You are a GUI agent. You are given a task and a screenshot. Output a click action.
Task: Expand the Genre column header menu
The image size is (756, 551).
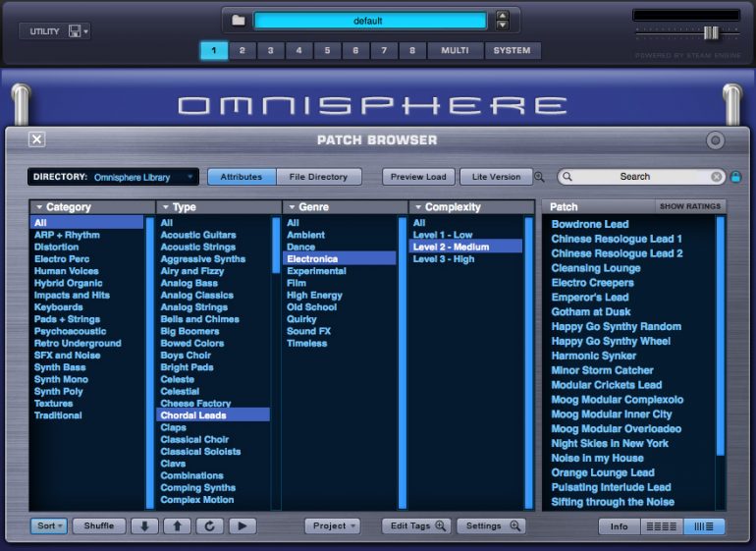292,207
